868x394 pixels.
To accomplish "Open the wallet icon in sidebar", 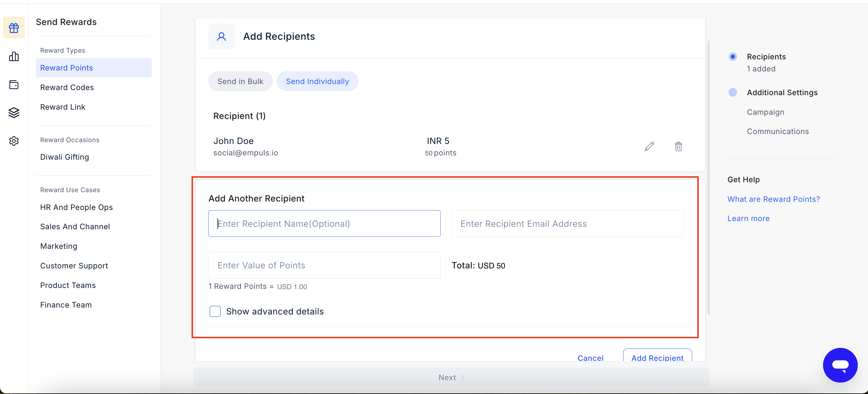I will coord(14,84).
